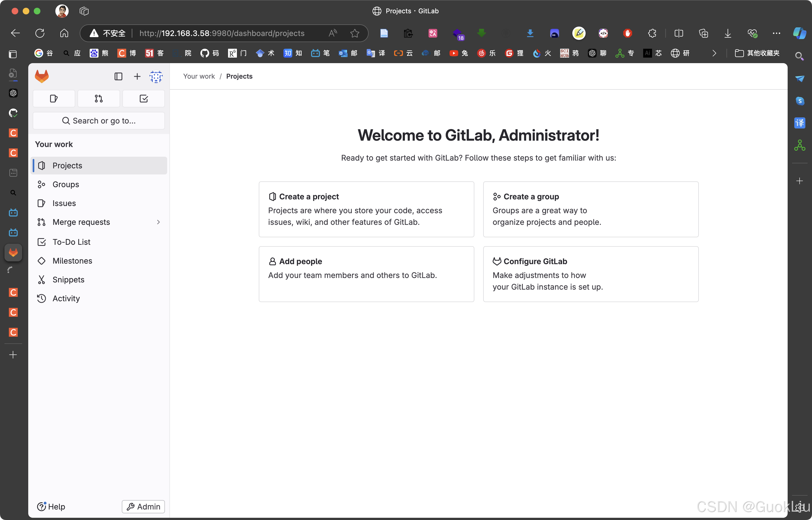812x520 pixels.
Task: Expand Merge requests chevron
Action: tap(158, 222)
